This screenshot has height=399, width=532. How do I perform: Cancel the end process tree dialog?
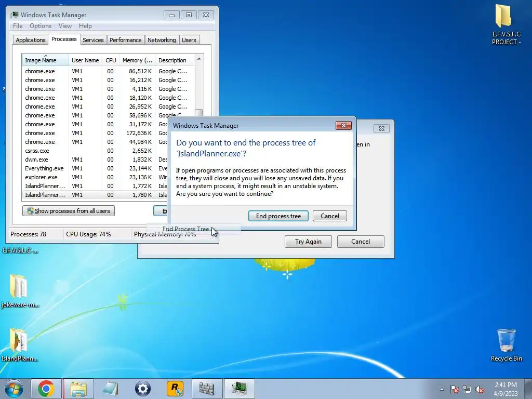[x=330, y=216]
